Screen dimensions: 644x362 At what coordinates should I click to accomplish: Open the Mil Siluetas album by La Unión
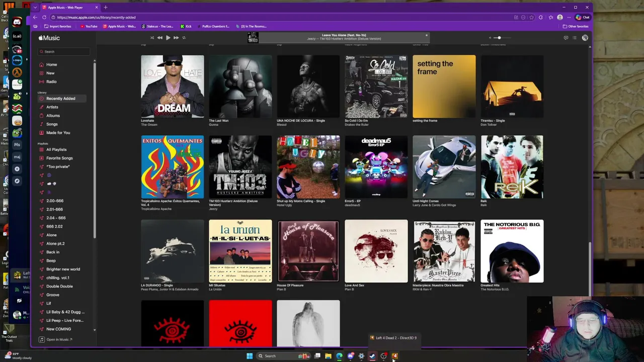click(x=240, y=251)
